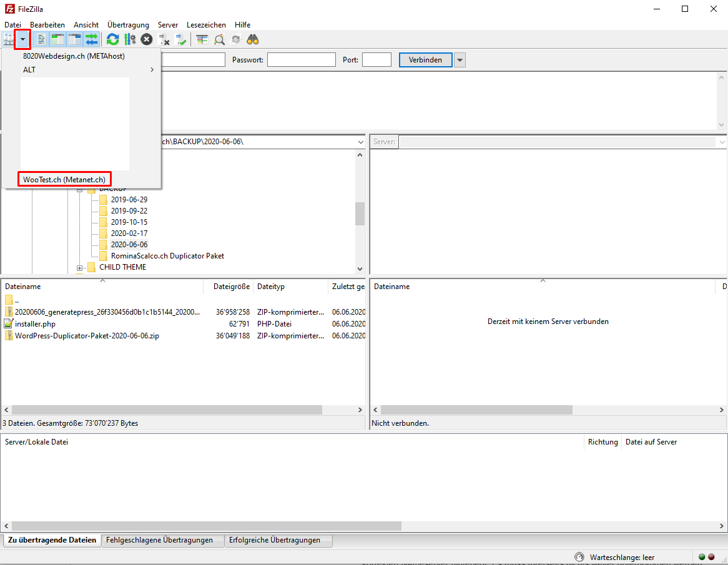This screenshot has height=565, width=728.
Task: Open the Hilfe menu
Action: (x=242, y=24)
